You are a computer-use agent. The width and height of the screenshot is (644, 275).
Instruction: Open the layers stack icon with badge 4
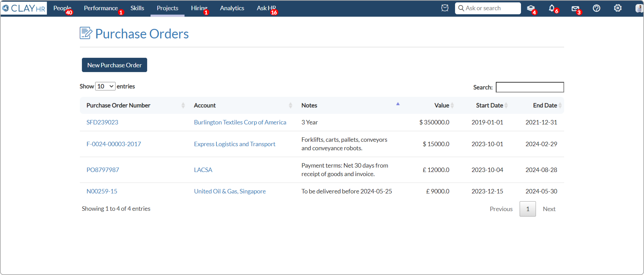click(x=531, y=8)
